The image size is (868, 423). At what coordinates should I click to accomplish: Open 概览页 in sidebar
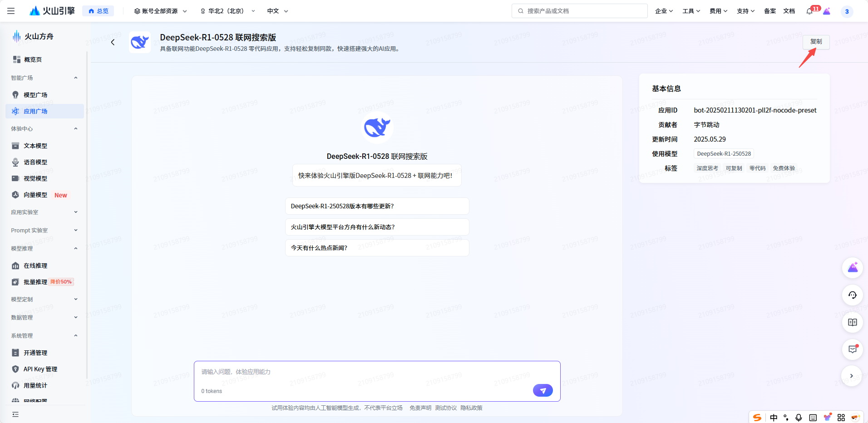(44, 59)
